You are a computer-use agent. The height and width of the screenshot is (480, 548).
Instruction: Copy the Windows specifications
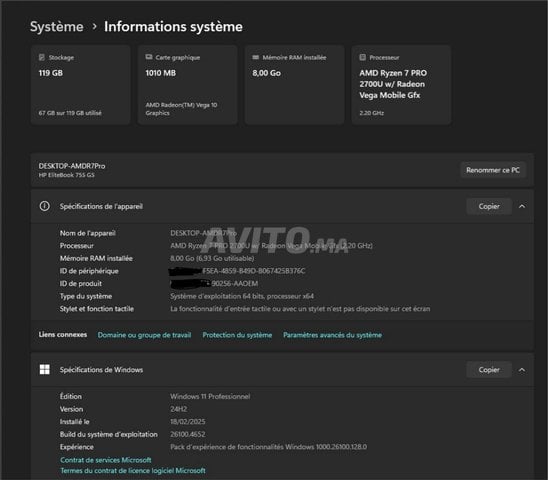489,370
